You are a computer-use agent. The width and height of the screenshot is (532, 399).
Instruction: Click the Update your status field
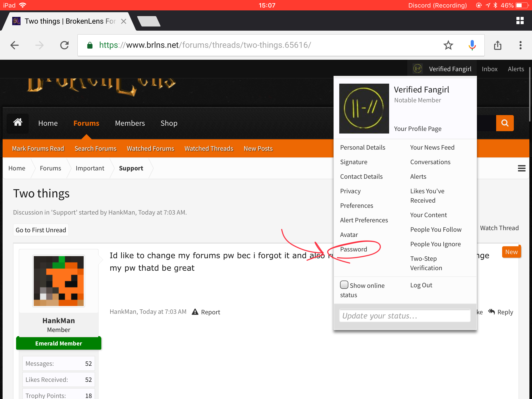pyautogui.click(x=405, y=316)
